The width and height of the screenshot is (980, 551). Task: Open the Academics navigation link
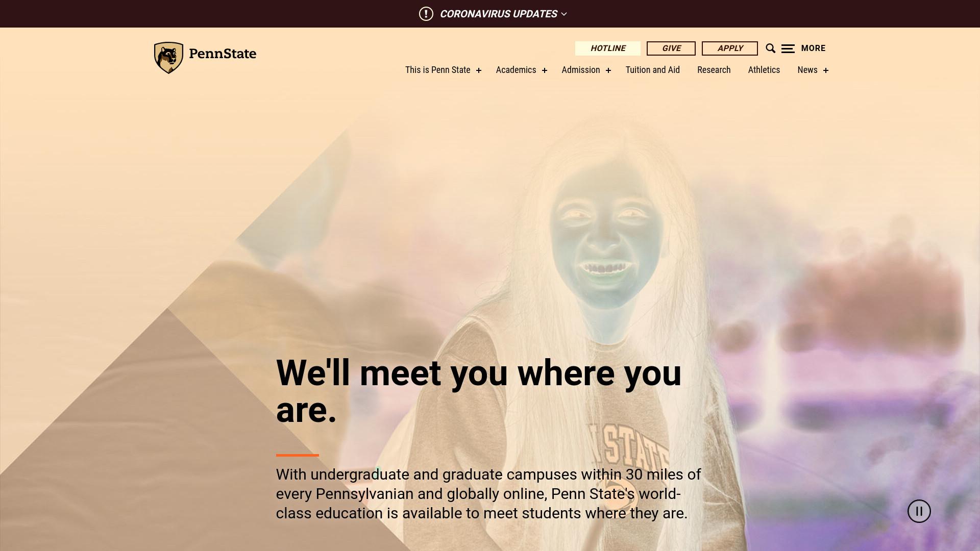(516, 70)
